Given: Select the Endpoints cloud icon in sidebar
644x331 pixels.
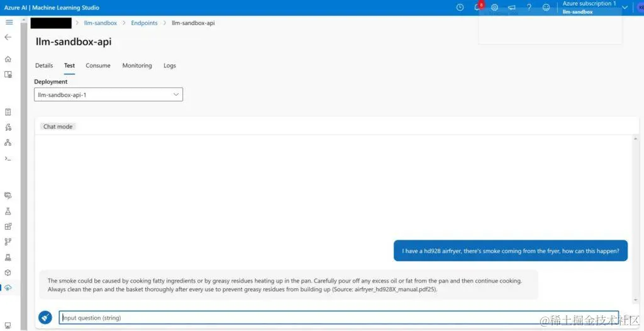Looking at the screenshot, I should pyautogui.click(x=8, y=288).
